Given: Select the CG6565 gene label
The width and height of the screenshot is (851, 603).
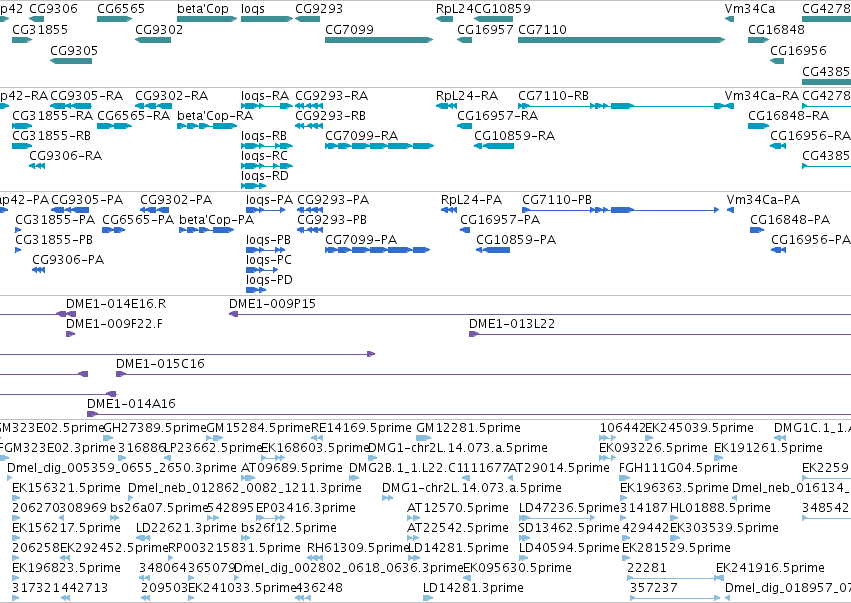Looking at the screenshot, I should [121, 9].
